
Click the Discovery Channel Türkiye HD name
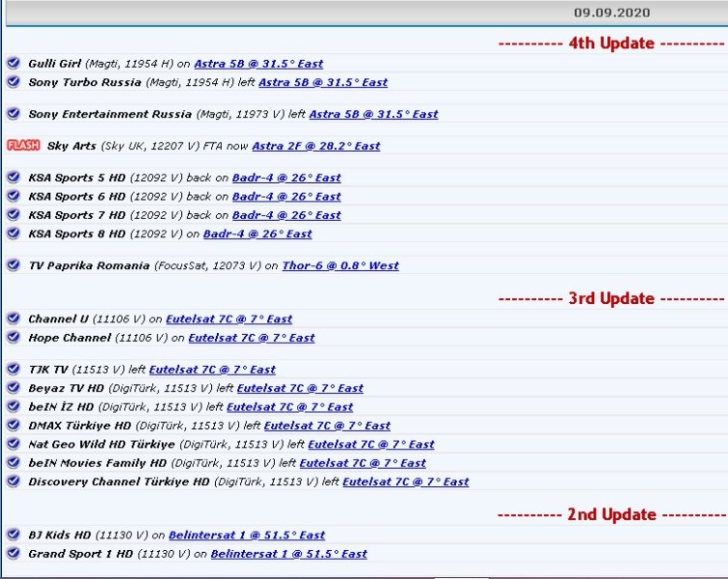tap(119, 482)
